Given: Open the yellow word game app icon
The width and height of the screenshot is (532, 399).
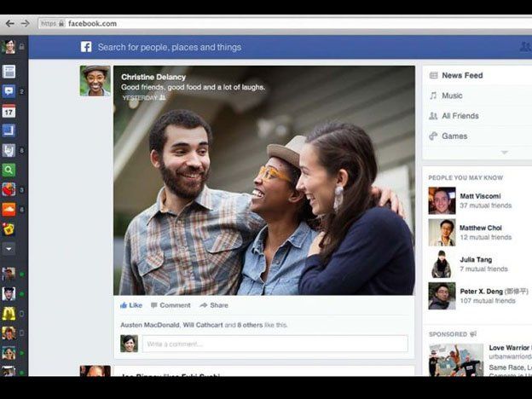Looking at the screenshot, I should [9, 229].
